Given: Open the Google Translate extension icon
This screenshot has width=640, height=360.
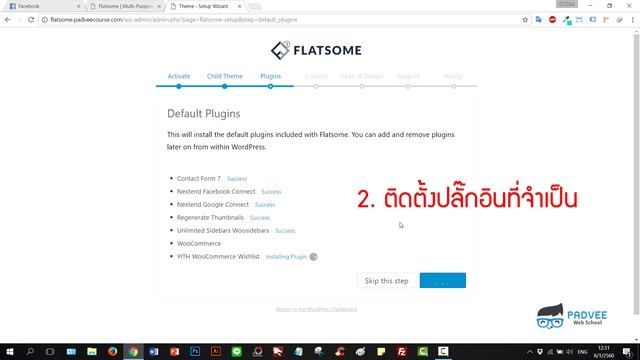Looking at the screenshot, I should 539,20.
